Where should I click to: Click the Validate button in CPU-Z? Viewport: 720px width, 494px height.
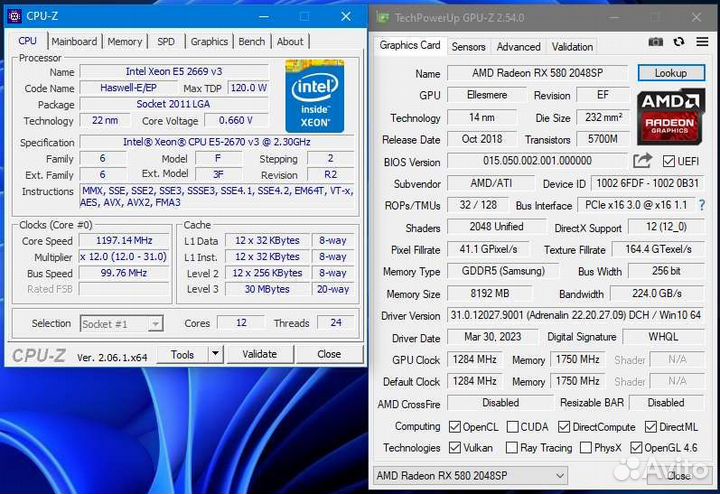pyautogui.click(x=260, y=354)
